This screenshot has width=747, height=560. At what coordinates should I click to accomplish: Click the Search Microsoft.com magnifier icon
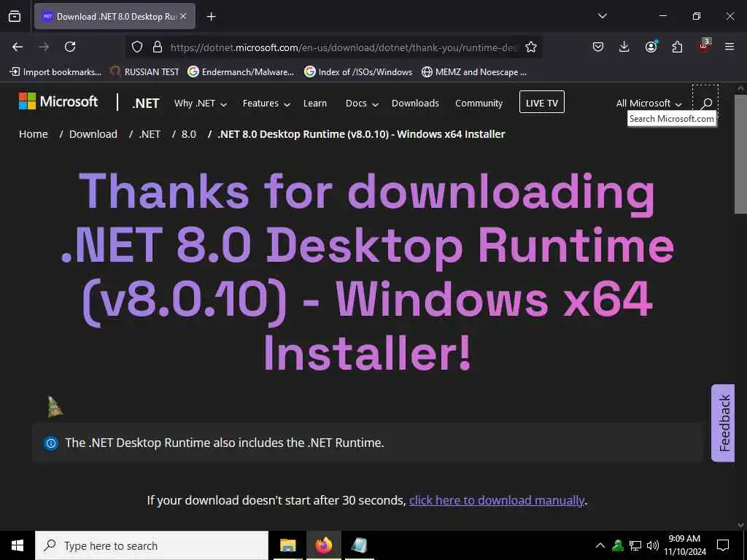tap(706, 103)
